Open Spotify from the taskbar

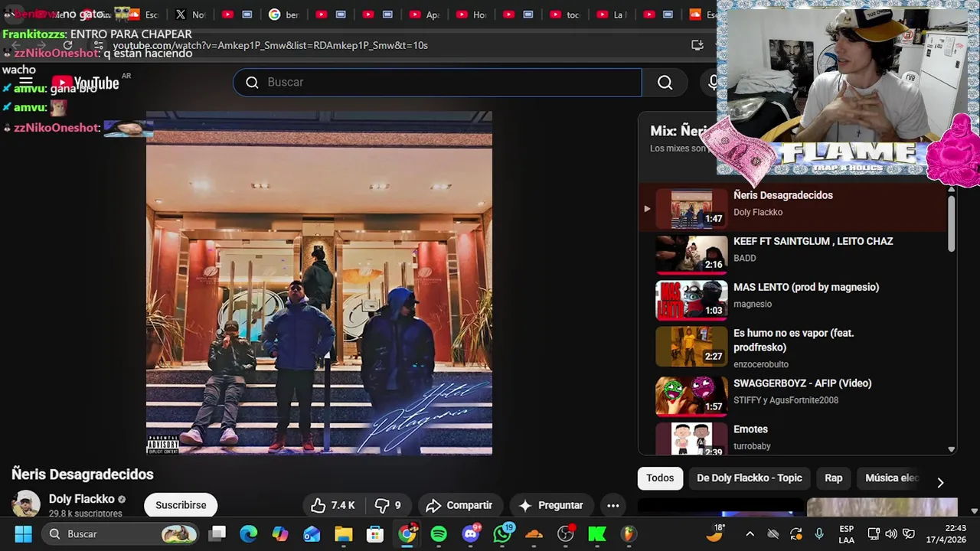439,534
